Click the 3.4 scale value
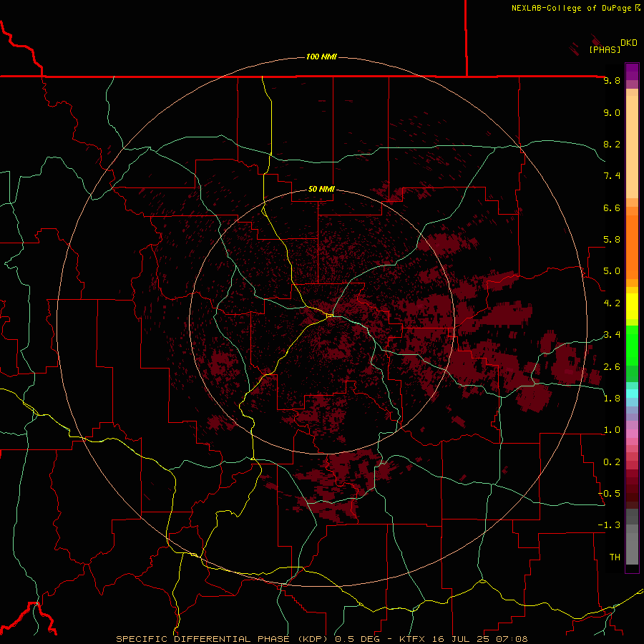Image resolution: width=644 pixels, height=644 pixels. (x=612, y=335)
